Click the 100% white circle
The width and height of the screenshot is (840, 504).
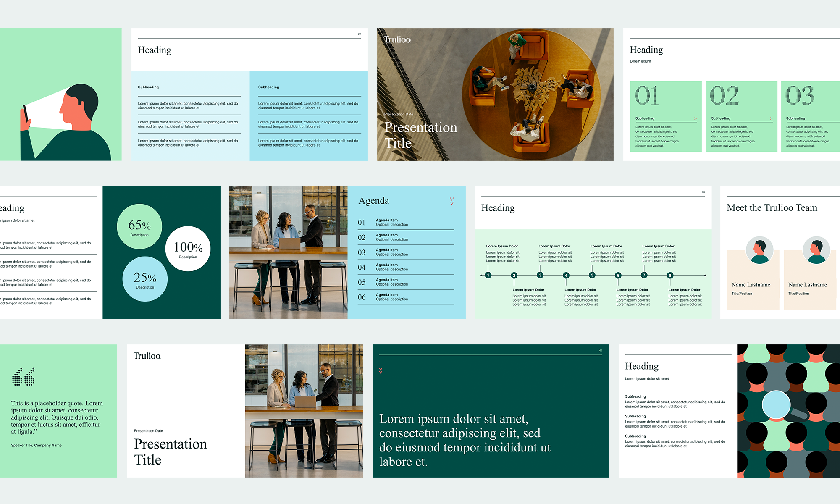click(x=188, y=249)
